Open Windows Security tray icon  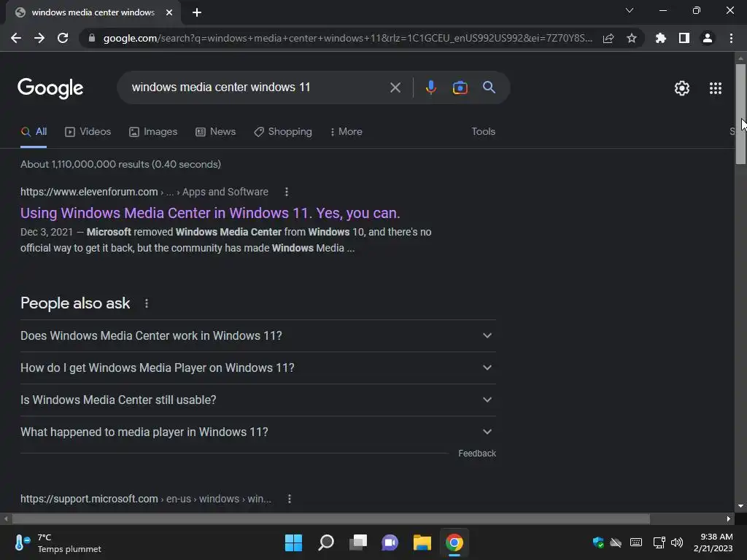[x=598, y=542]
